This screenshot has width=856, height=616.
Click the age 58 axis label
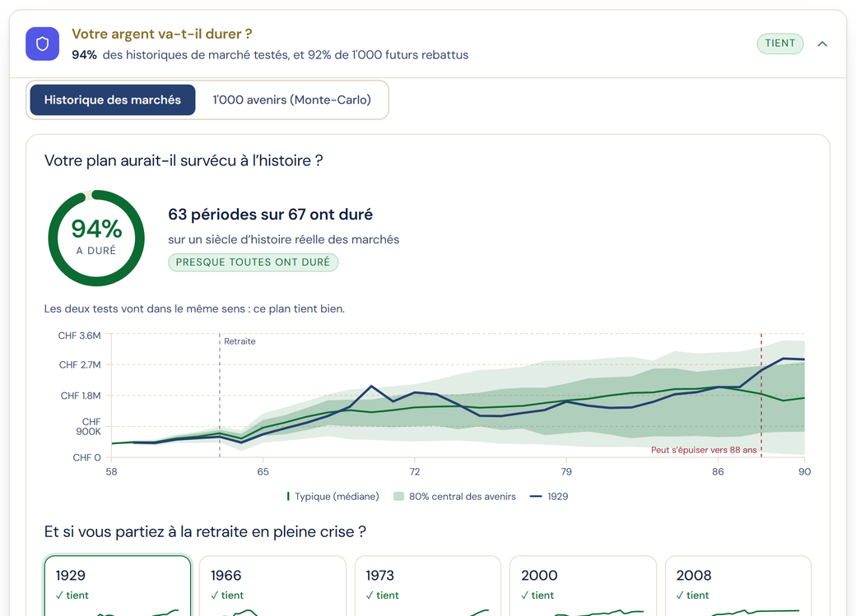(x=111, y=471)
